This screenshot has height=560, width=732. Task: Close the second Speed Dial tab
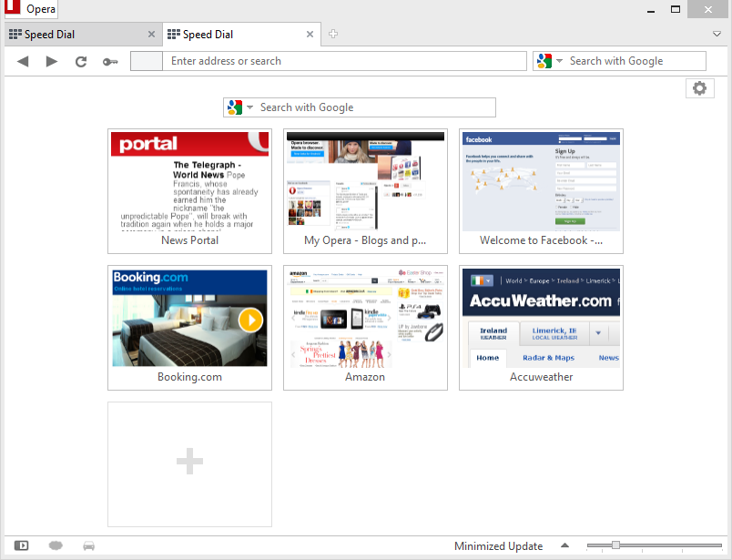310,34
